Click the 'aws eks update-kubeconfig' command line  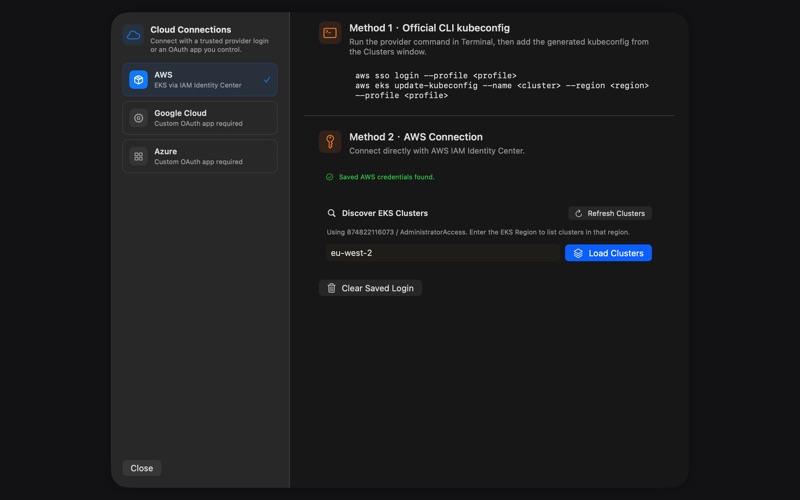click(502, 86)
